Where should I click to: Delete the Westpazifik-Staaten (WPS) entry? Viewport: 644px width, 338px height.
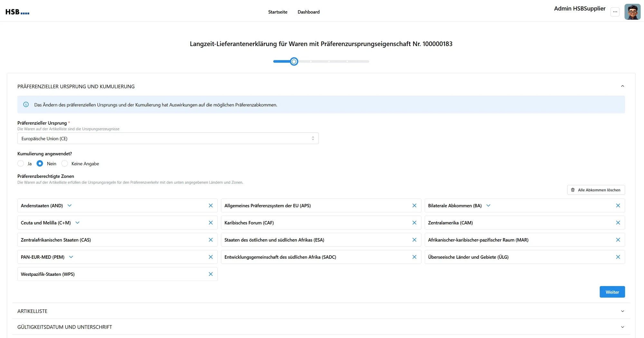(211, 274)
